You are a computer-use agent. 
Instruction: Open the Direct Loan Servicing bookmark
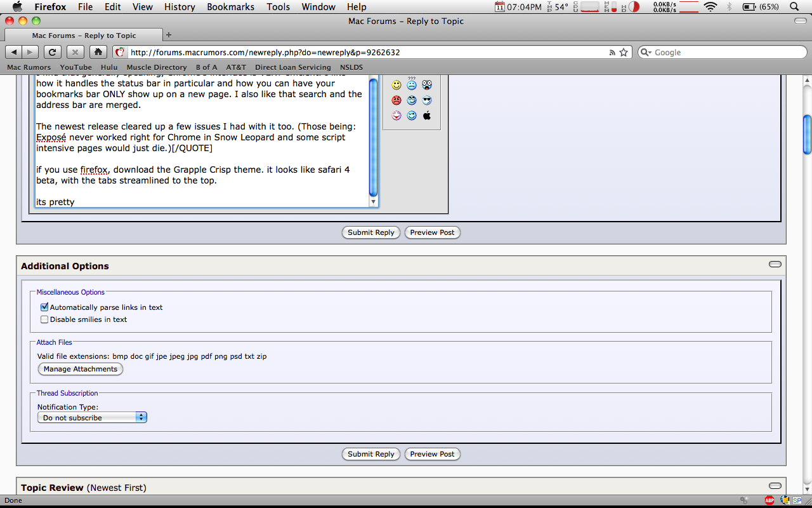293,67
